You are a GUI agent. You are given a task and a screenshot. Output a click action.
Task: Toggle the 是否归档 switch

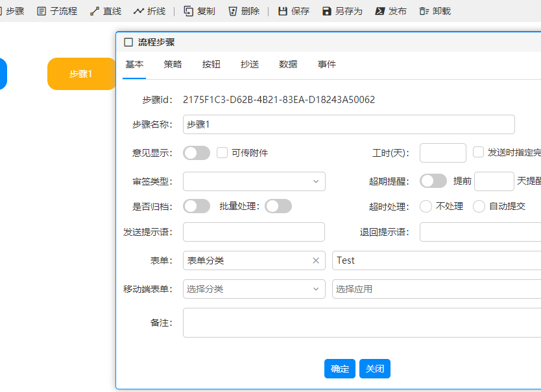click(x=197, y=206)
